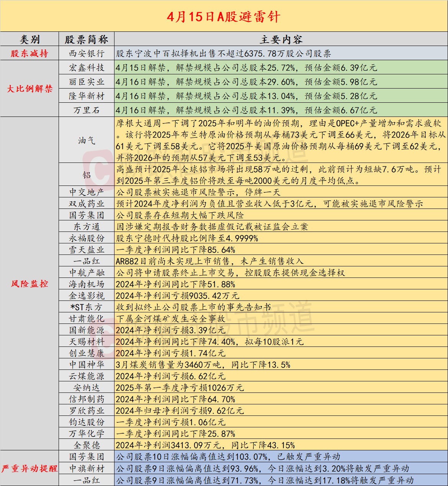Click 3月煤炭销售量为3460万吨 cell
Image resolution: width=448 pixels, height=486 pixels.
281,364
